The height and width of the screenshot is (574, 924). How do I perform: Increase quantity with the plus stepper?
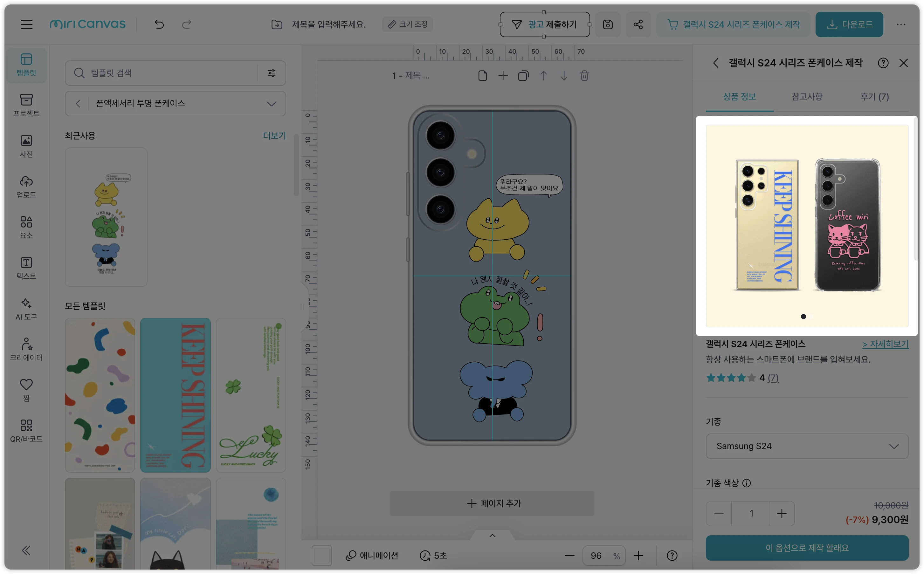781,514
